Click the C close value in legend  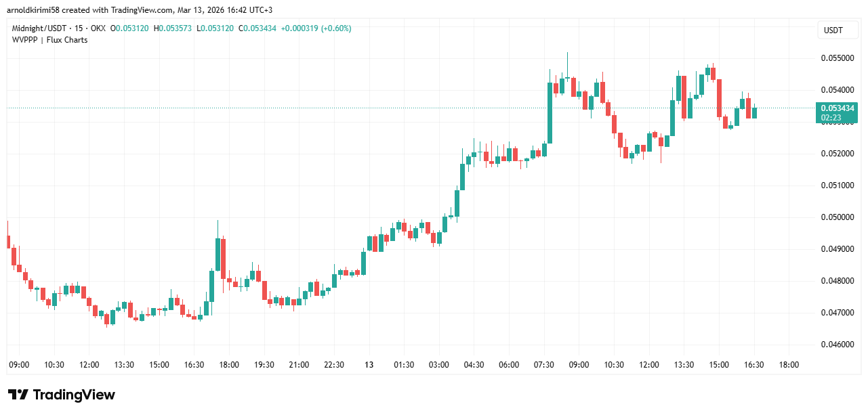coord(262,28)
